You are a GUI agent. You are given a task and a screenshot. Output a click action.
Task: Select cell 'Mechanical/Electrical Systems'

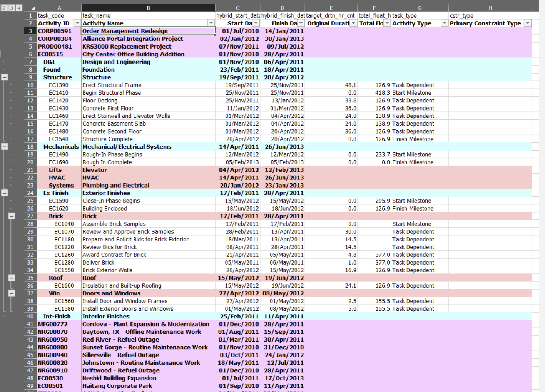[x=148, y=147]
